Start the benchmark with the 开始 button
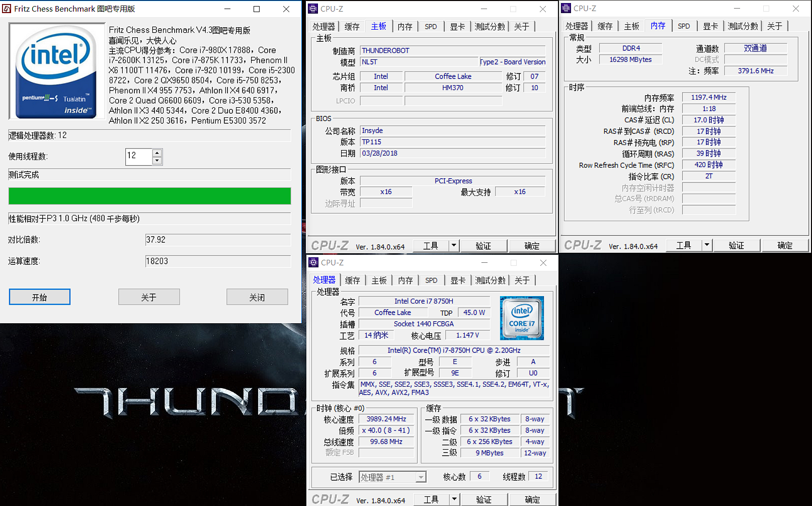 [39, 297]
